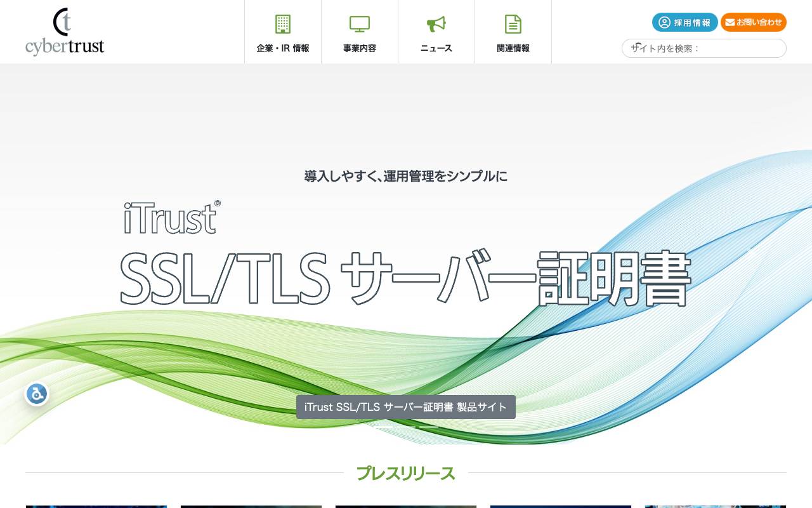Click the document icon for 関連情報
Screen dimensions: 812x508
[x=513, y=23]
